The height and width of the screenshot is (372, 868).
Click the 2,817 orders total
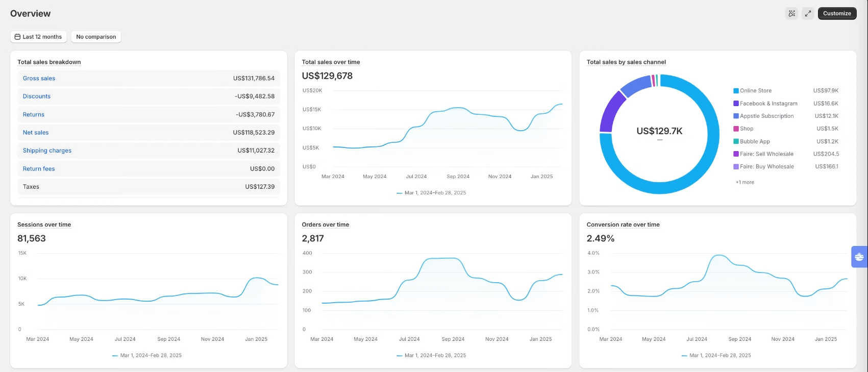coord(313,238)
